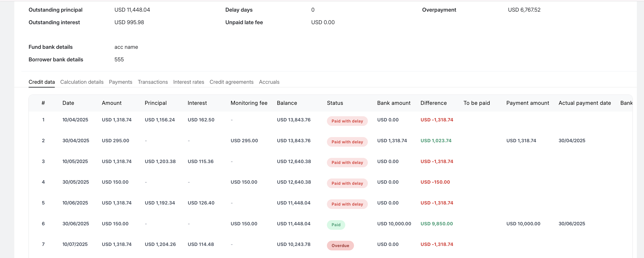Click the Overdue status badge in row 7
The image size is (644, 258).
click(340, 245)
